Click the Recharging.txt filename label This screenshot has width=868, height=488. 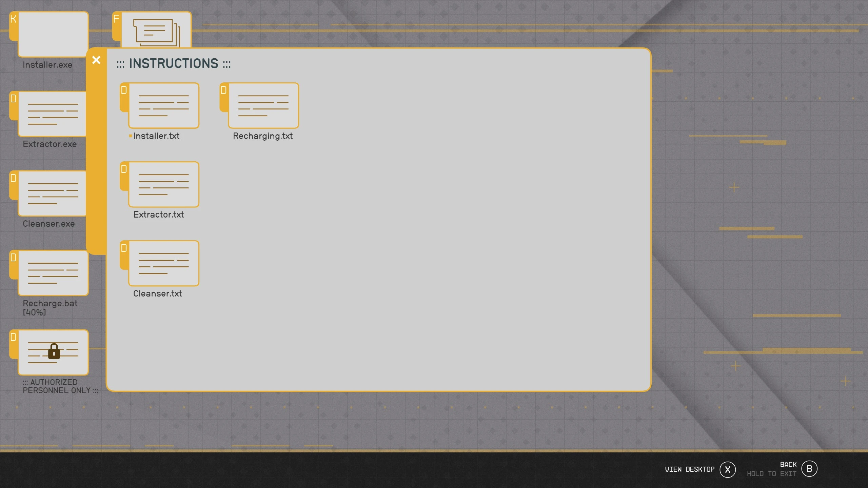click(263, 136)
